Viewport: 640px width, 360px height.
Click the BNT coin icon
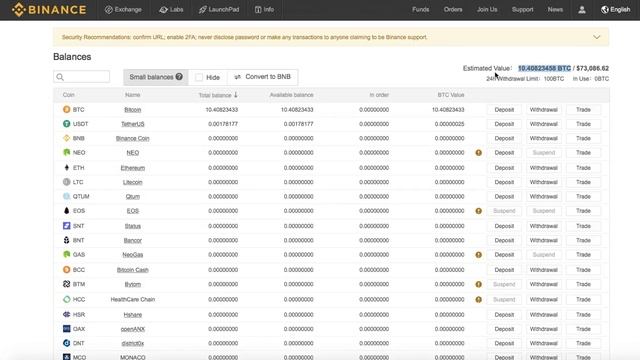click(x=67, y=240)
